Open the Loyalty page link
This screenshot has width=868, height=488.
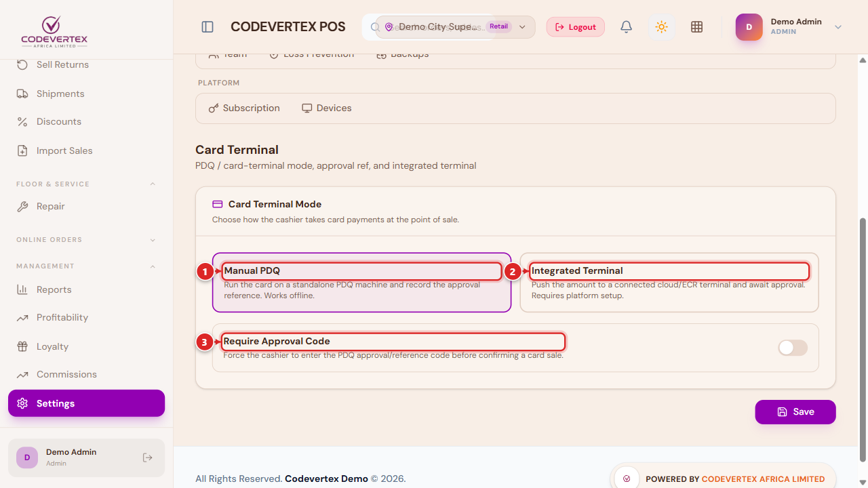pos(86,346)
